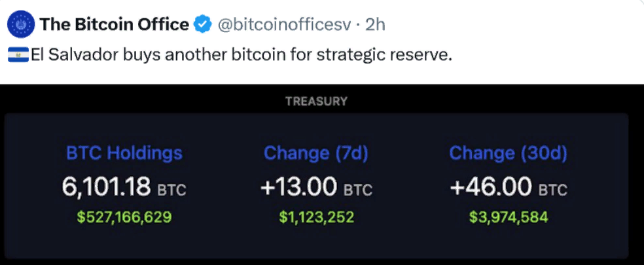Open the 2h timestamp link
644x265 pixels.
coord(375,25)
